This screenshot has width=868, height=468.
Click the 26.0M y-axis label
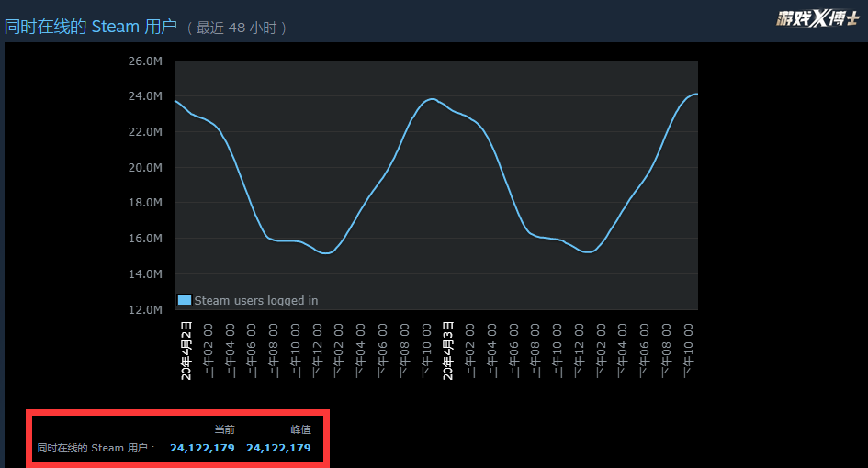click(x=145, y=61)
